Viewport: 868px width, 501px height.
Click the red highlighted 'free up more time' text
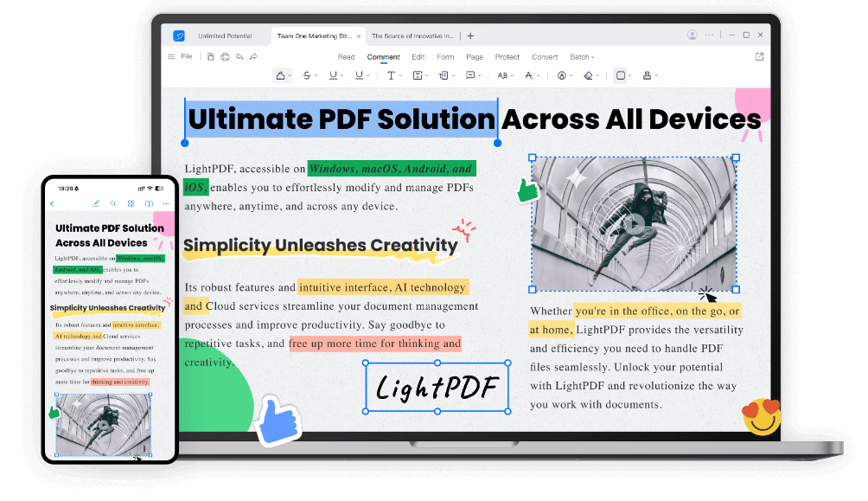tap(374, 344)
